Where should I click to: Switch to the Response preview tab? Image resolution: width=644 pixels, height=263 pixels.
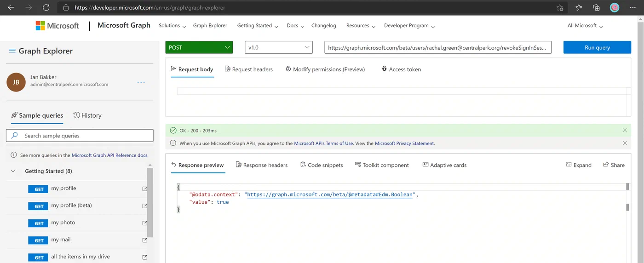click(x=197, y=165)
